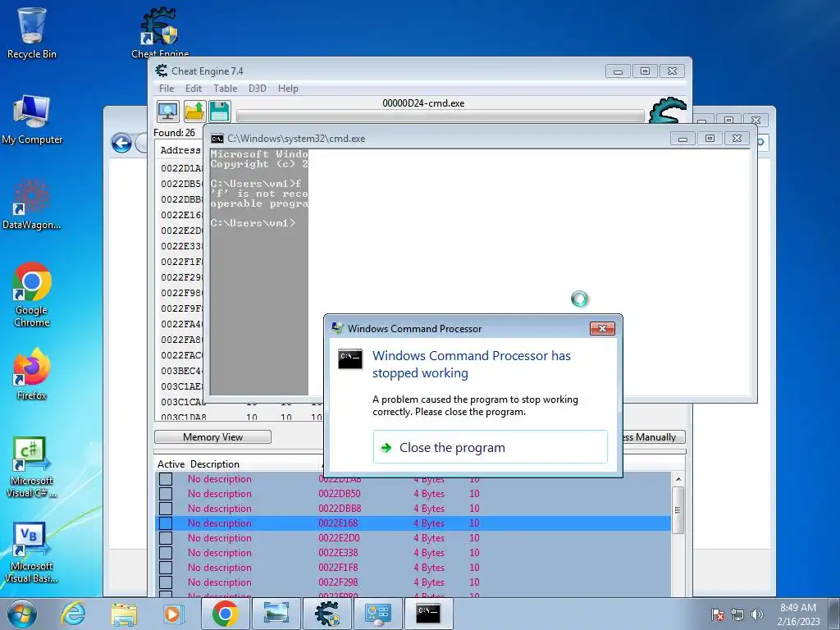
Task: Click address value 0022F1F8 in table
Action: click(339, 568)
